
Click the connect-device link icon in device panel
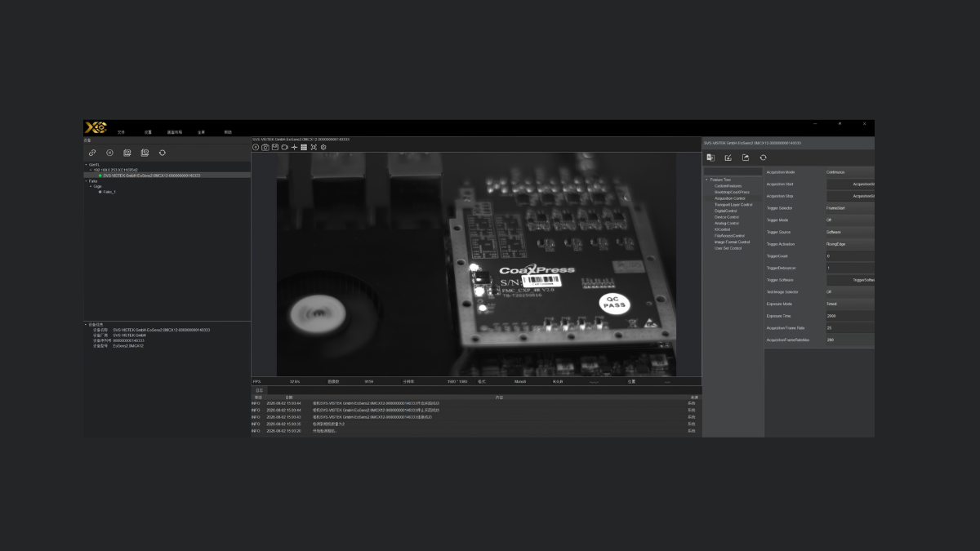tap(92, 153)
